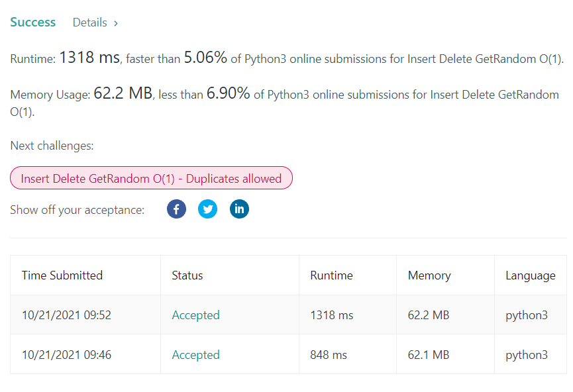Open the Accepted submission from 09:52

click(195, 315)
